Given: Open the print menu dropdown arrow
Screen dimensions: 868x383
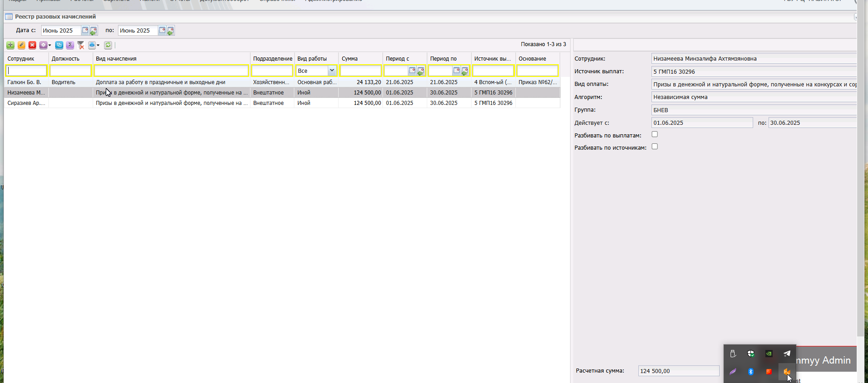Looking at the screenshot, I should (98, 45).
